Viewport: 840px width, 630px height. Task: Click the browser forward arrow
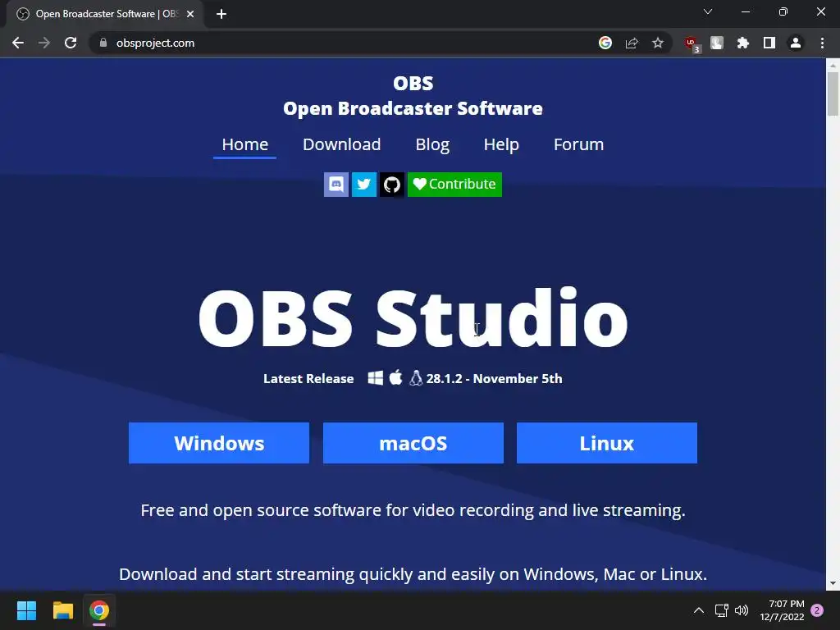click(x=44, y=43)
